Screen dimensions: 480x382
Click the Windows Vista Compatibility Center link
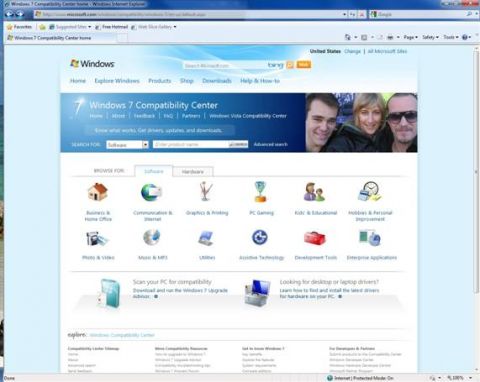[x=248, y=116]
